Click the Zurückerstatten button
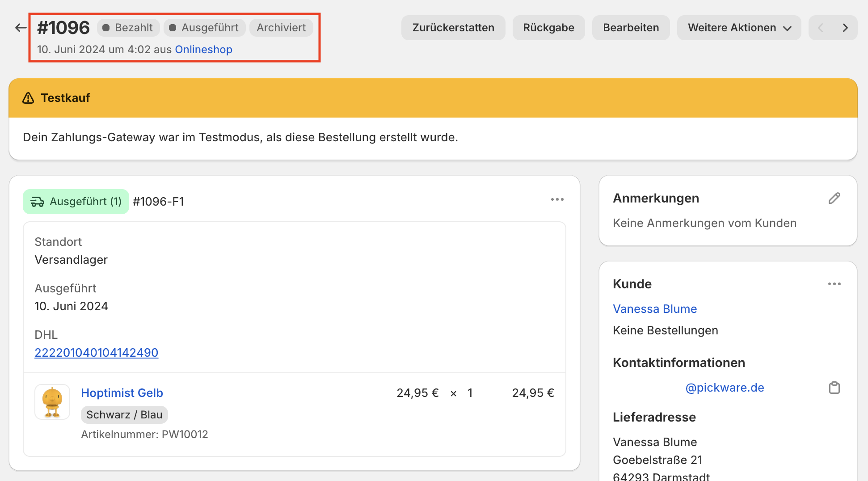The height and width of the screenshot is (481, 868). (x=453, y=27)
